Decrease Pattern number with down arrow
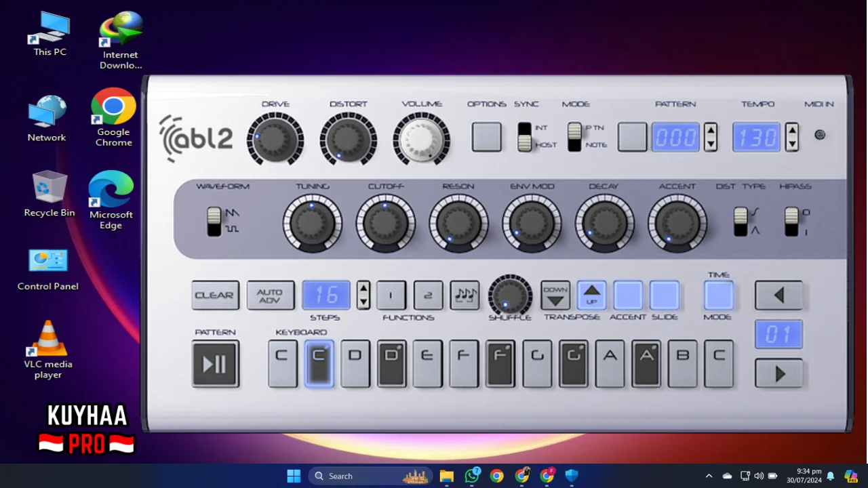 click(x=711, y=144)
